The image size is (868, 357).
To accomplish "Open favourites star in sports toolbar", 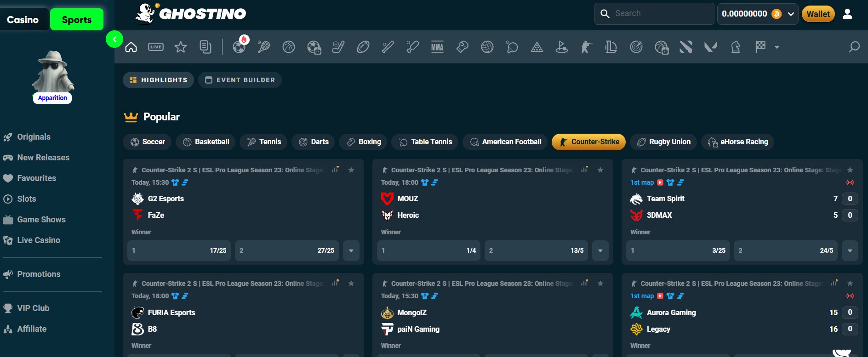I will (181, 47).
